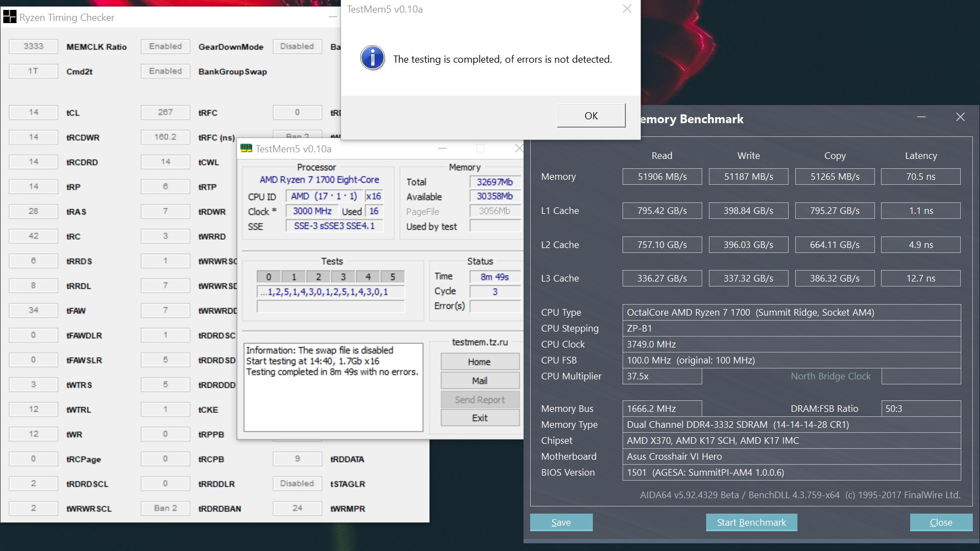This screenshot has height=551, width=980.
Task: Select test box 1 in TestMem5 Tests
Action: [294, 277]
